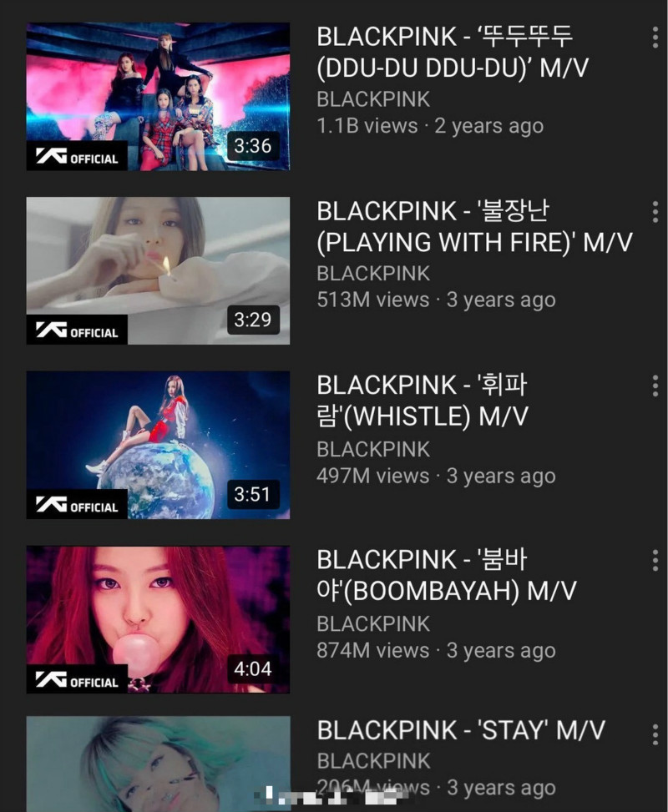Screen dimensions: 668x812
Task: Open the WHISTLE M/V title
Action: click(423, 401)
